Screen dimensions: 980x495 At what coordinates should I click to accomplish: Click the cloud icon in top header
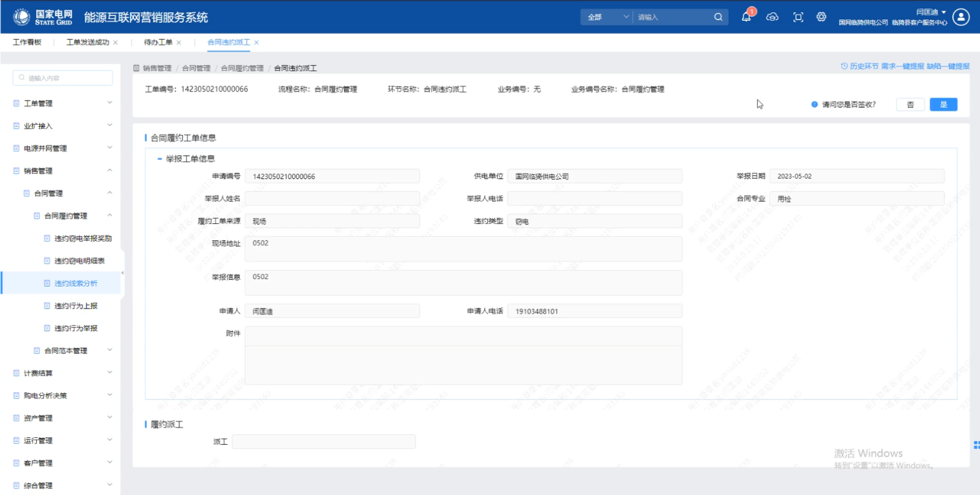(x=773, y=17)
